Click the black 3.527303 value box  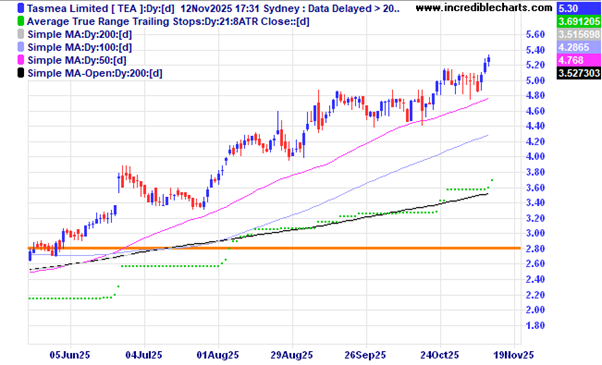[579, 73]
